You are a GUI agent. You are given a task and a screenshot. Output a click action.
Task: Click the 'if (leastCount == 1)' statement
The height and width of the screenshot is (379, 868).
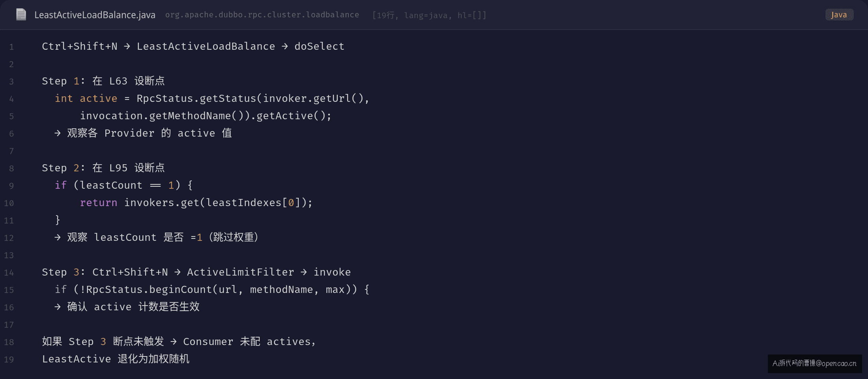pyautogui.click(x=123, y=185)
